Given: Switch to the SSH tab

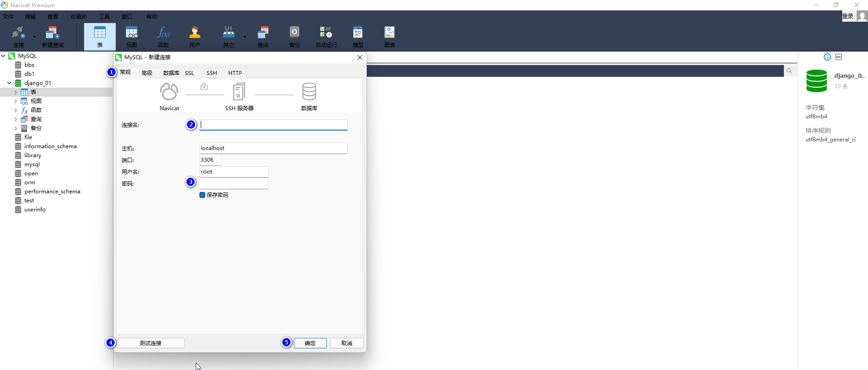Looking at the screenshot, I should (212, 73).
